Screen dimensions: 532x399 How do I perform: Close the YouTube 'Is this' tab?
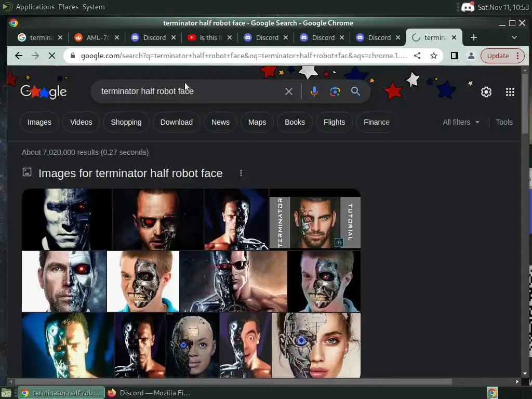(230, 37)
